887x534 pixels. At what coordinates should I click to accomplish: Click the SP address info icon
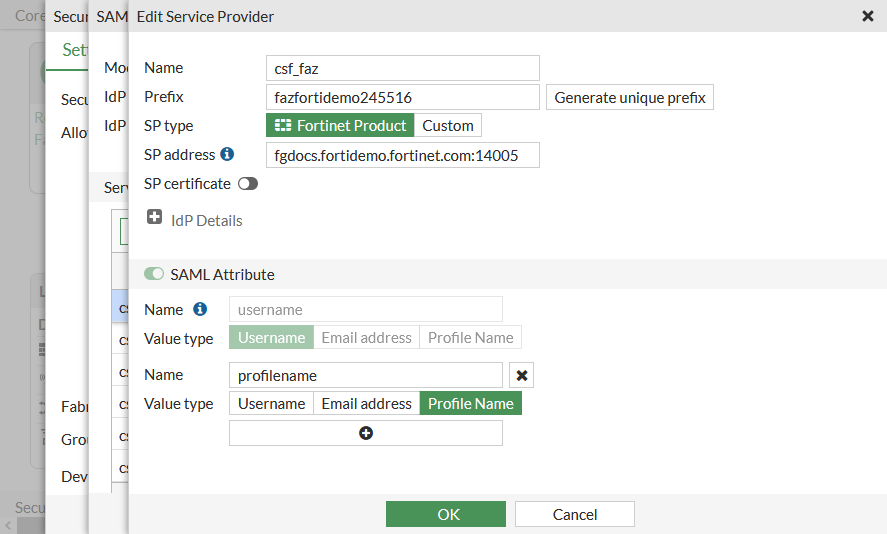pyautogui.click(x=227, y=154)
